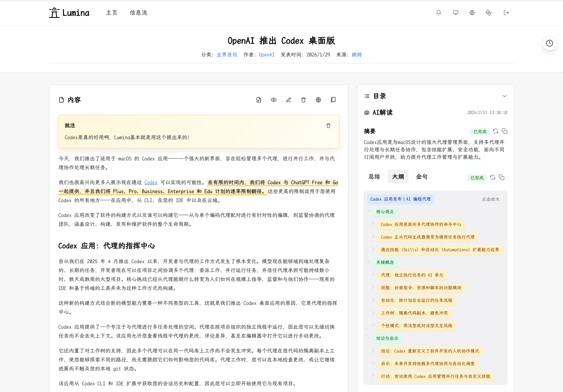Copy the 摘要 summary text

tap(504, 131)
